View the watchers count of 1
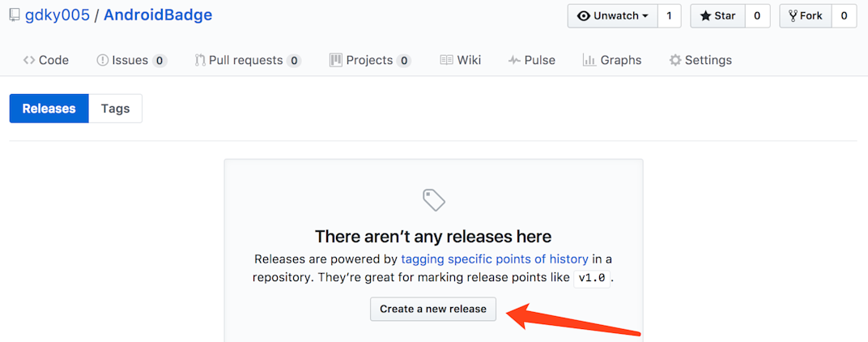 click(x=670, y=16)
